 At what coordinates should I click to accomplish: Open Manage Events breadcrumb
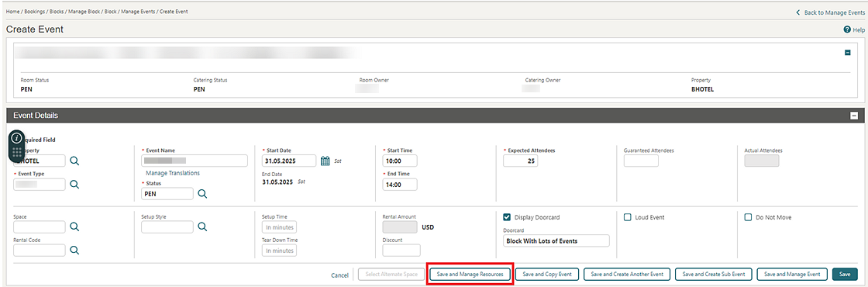pyautogui.click(x=139, y=12)
